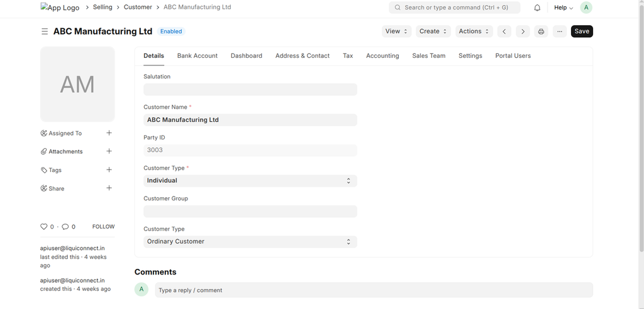Share document with the plus icon
This screenshot has width=644, height=309.
coord(109,188)
